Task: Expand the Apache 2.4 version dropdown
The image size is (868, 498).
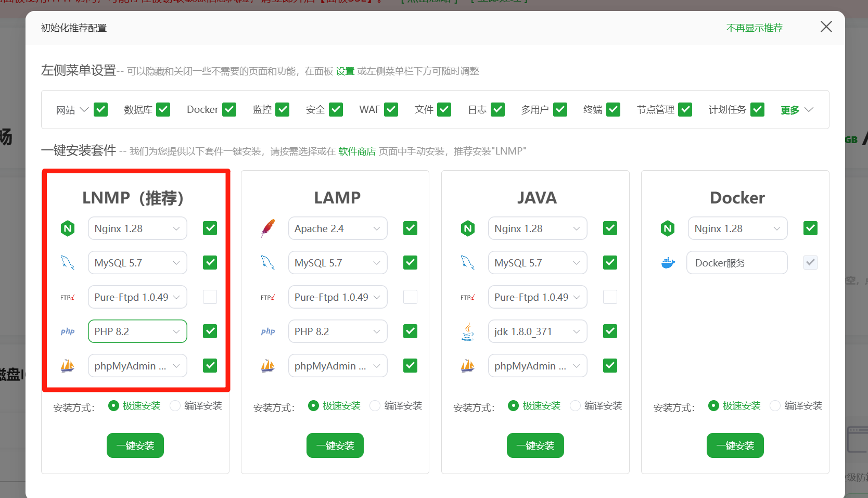Action: coord(338,228)
